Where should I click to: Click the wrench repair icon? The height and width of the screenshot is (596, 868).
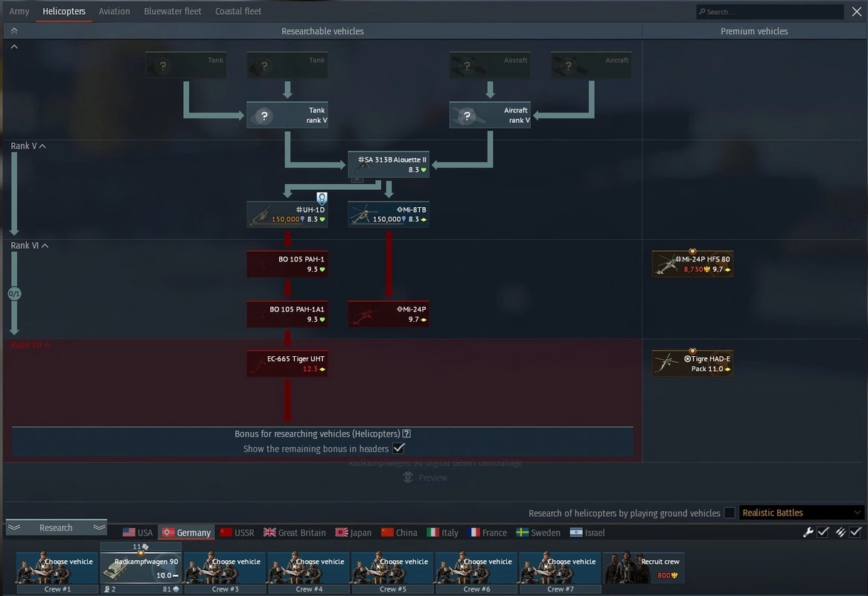(x=808, y=532)
